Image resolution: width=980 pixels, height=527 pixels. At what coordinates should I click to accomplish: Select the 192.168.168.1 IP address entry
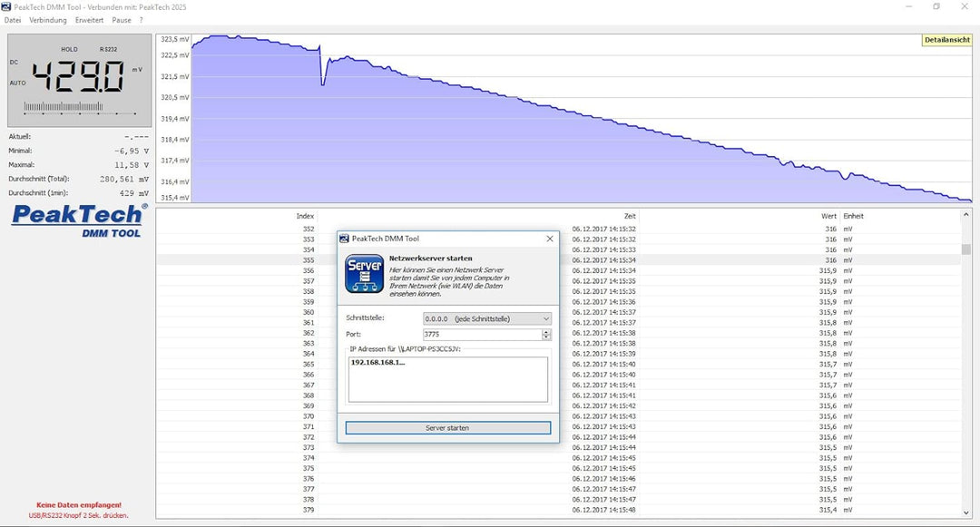click(x=378, y=363)
